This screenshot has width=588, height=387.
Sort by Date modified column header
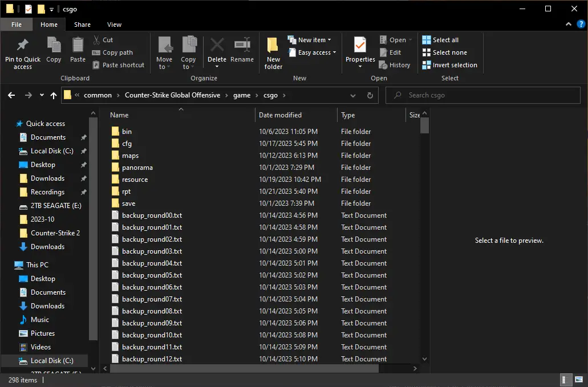coord(296,115)
